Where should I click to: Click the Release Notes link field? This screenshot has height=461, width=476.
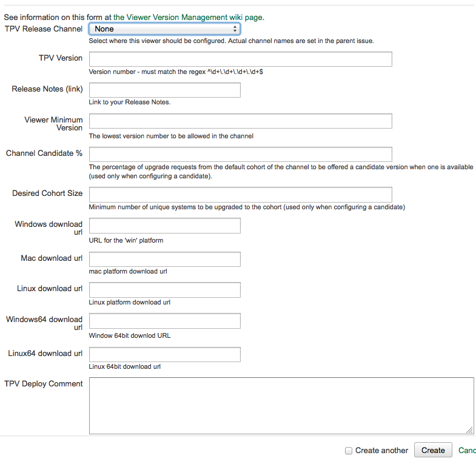164,90
